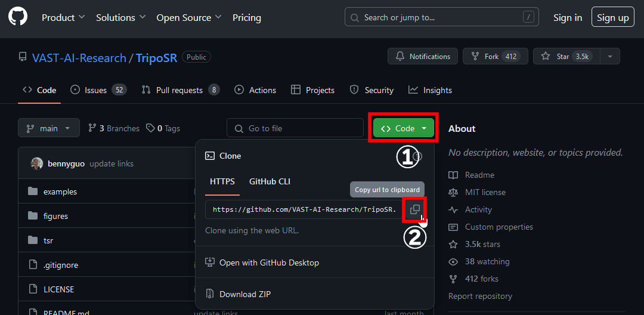Click the Download ZIP archive icon
Screen dimensions: 644x315
coord(210,294)
